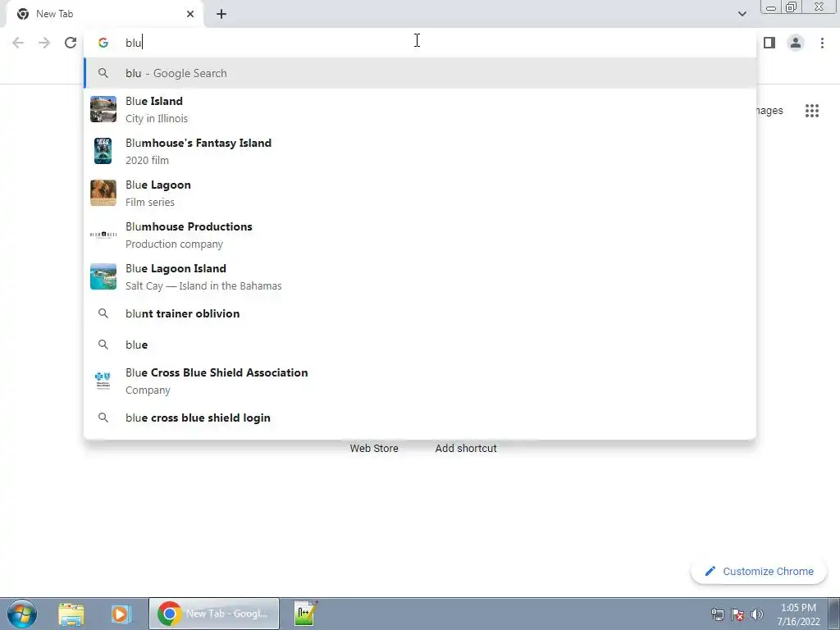Select Blue Lagoon Island suggestion

coord(420,276)
